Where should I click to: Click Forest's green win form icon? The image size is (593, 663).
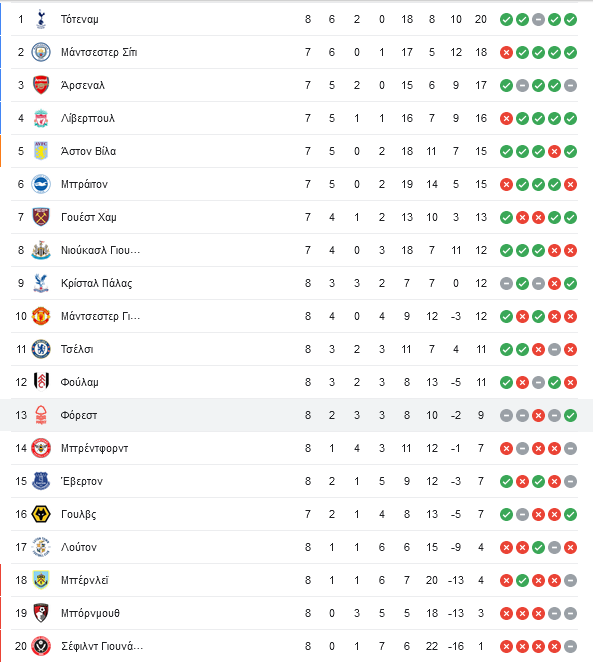pos(571,416)
